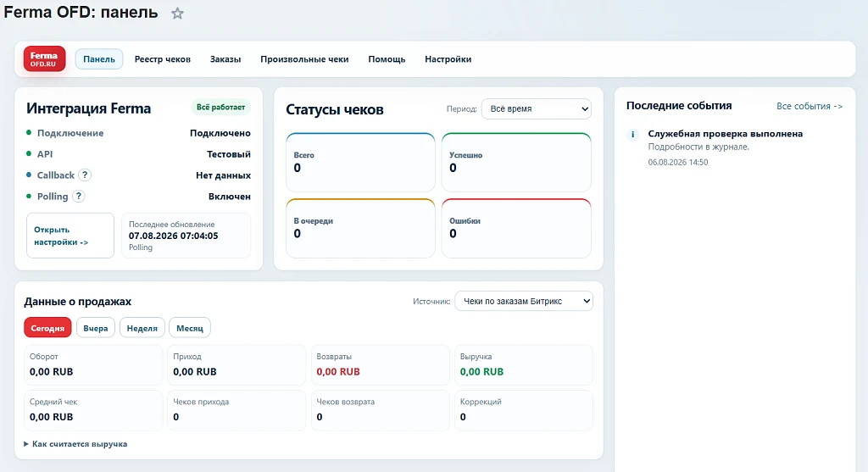Open Произвольные чеки tab
Screen dimensions: 868x472
click(x=304, y=59)
